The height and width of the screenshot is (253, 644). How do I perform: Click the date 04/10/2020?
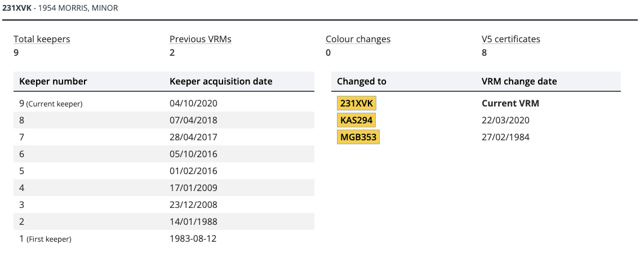tap(193, 104)
